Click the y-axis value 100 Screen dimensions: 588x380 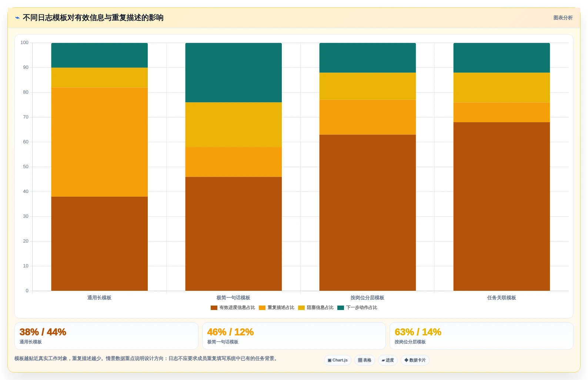[x=24, y=43]
